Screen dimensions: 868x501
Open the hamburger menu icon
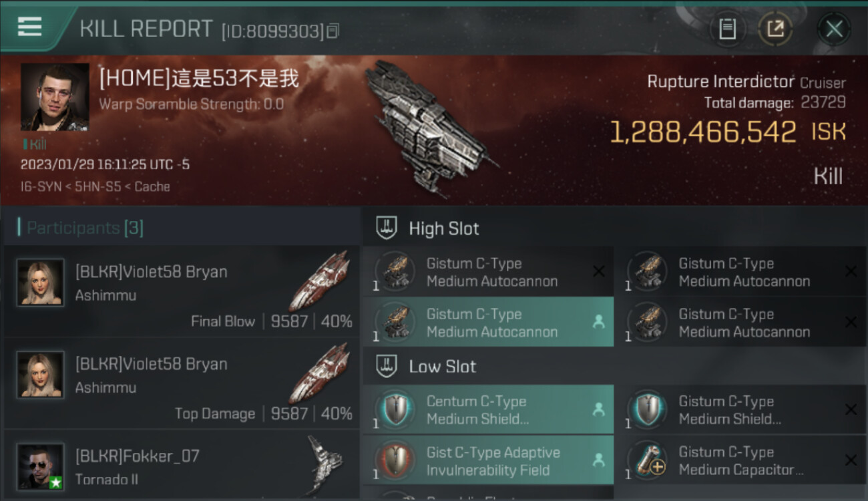29,27
